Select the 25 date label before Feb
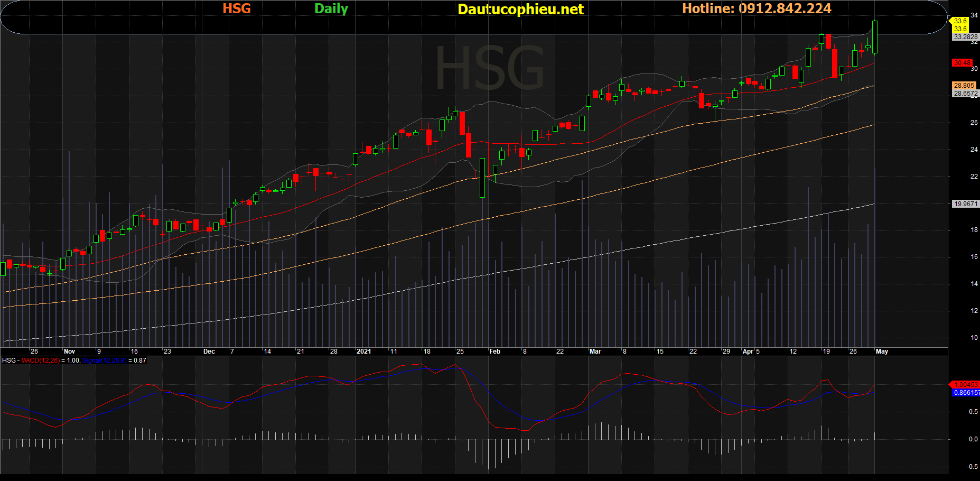 tap(460, 351)
